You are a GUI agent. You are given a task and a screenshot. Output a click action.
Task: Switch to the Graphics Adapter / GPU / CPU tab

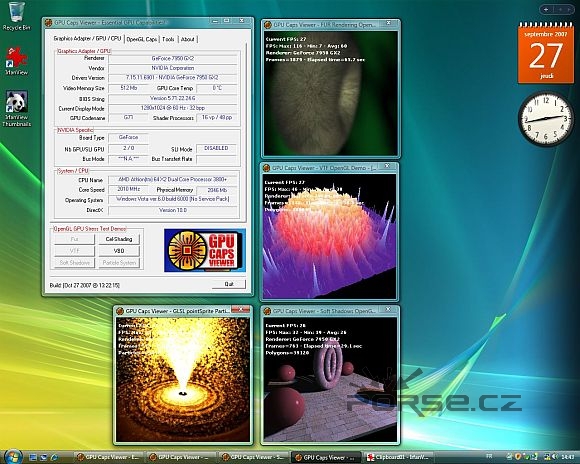tap(87, 38)
